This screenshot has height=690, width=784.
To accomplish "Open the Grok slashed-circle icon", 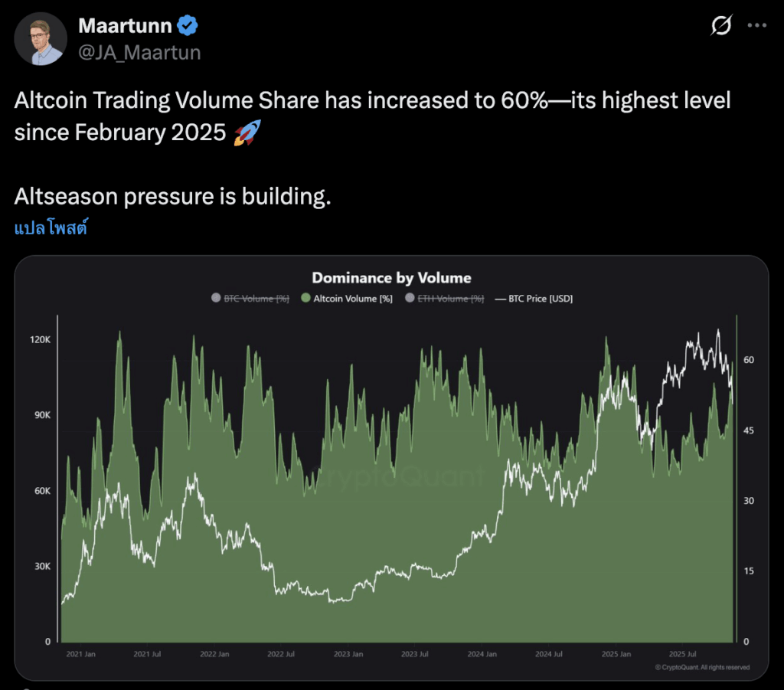I will (720, 26).
